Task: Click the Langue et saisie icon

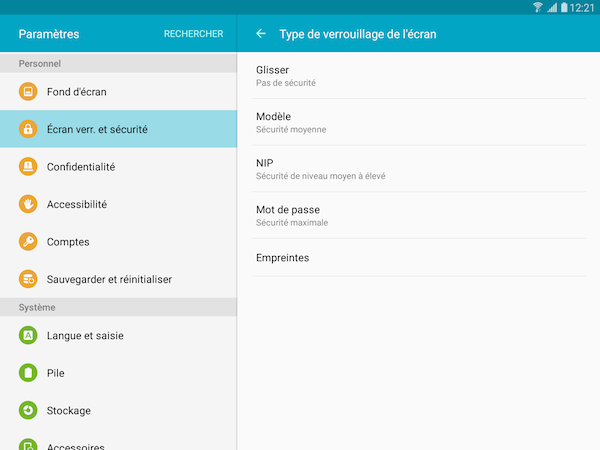Action: coord(28,335)
